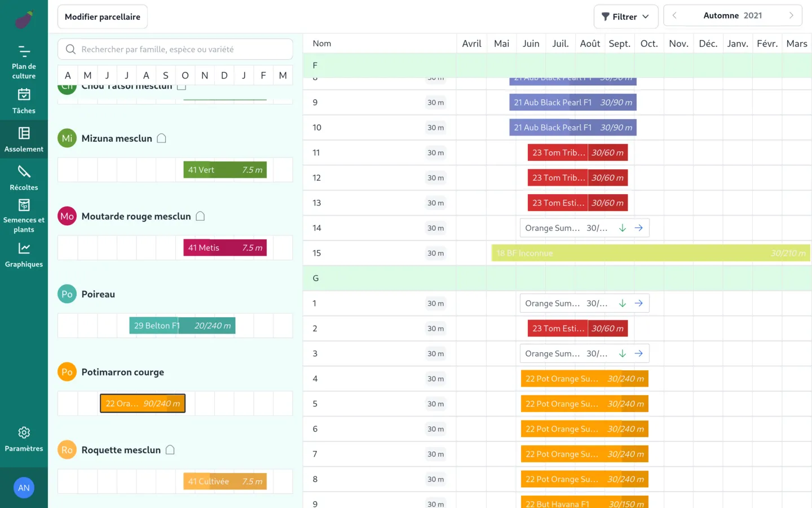The height and width of the screenshot is (508, 812).
Task: Open the Filtrer dropdown
Action: point(626,16)
